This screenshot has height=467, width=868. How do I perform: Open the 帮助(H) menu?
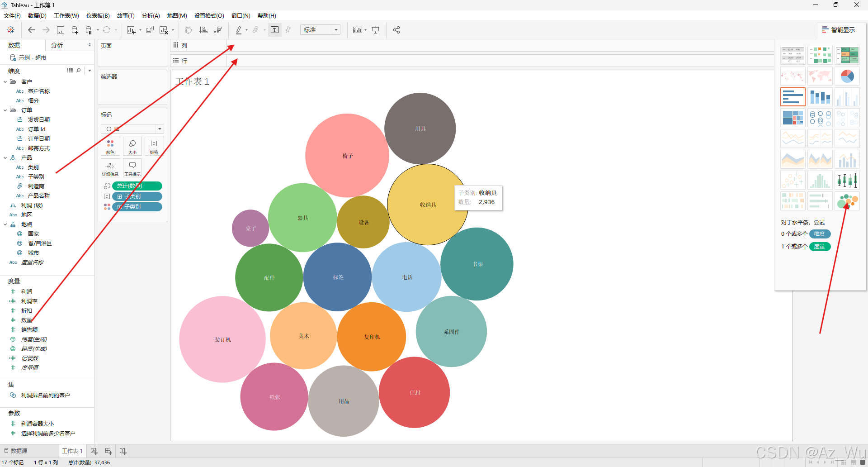267,16
